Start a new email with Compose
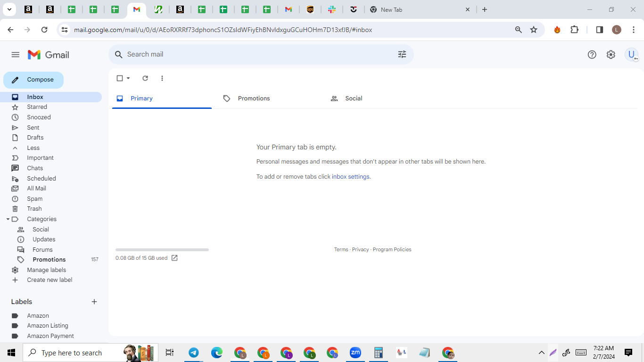644x362 pixels. [x=33, y=80]
